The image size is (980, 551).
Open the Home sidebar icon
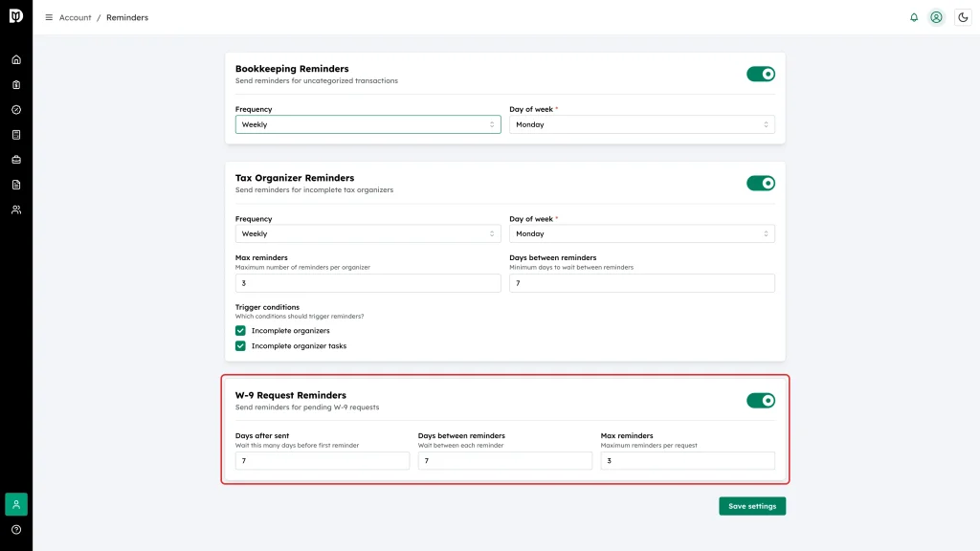16,60
